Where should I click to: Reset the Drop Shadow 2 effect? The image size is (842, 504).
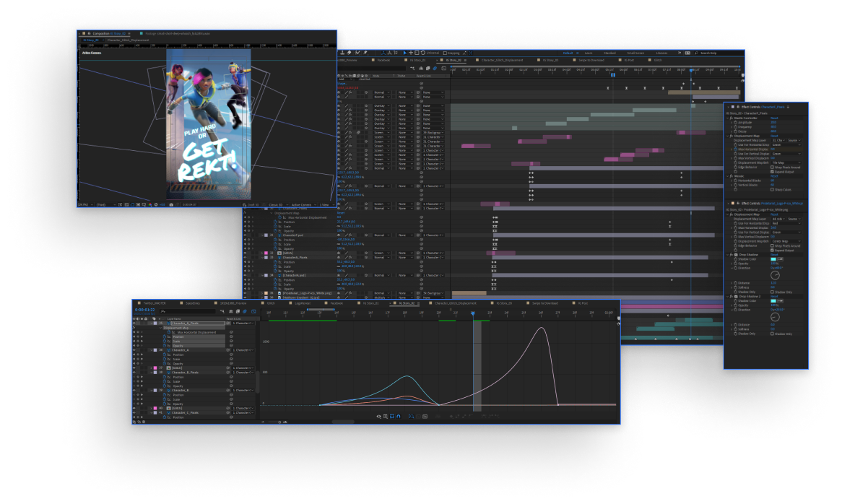[774, 296]
